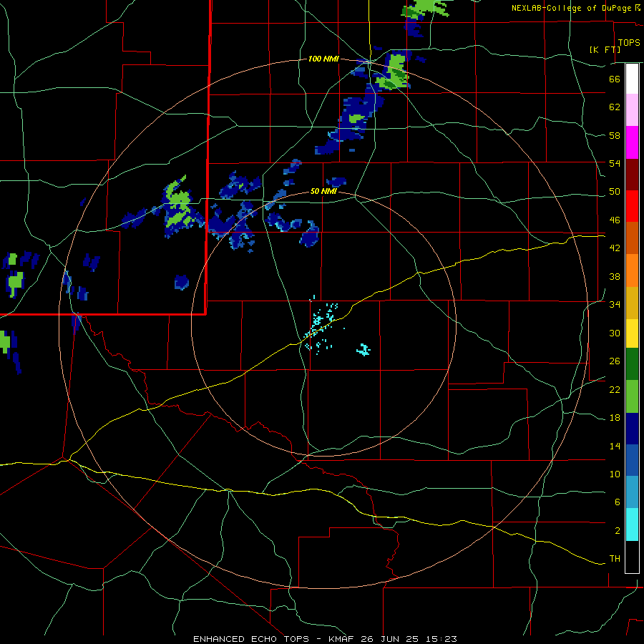Click legend value 2

pyautogui.click(x=617, y=531)
